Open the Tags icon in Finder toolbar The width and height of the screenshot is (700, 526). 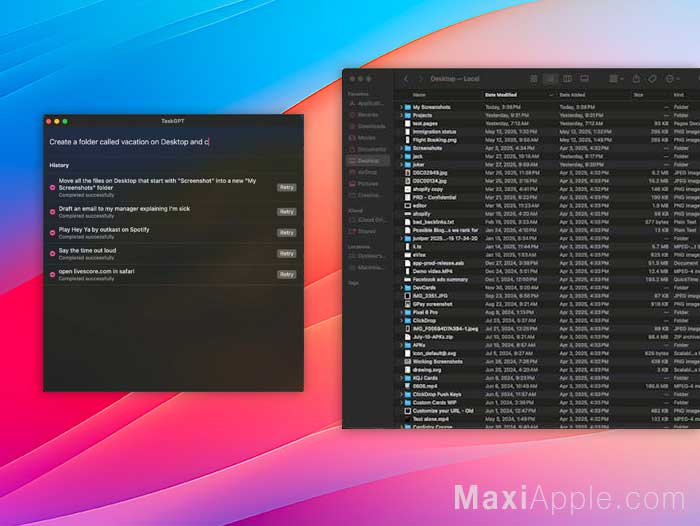point(652,79)
